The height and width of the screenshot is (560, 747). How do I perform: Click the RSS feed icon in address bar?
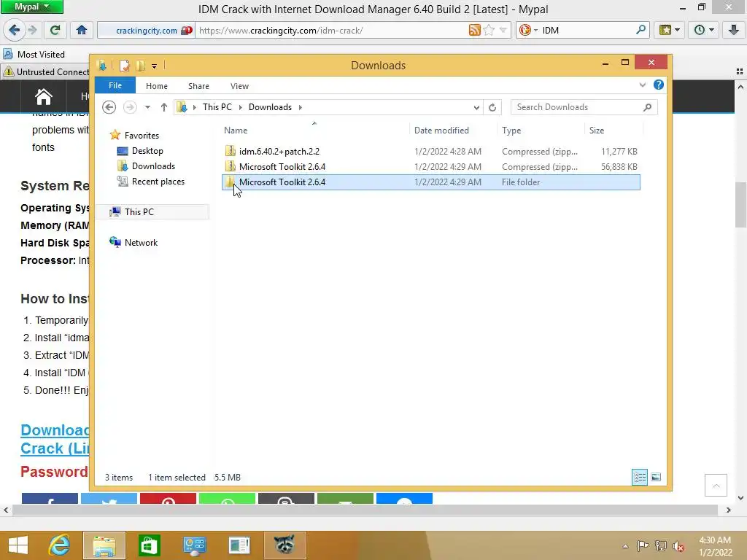[x=474, y=31]
